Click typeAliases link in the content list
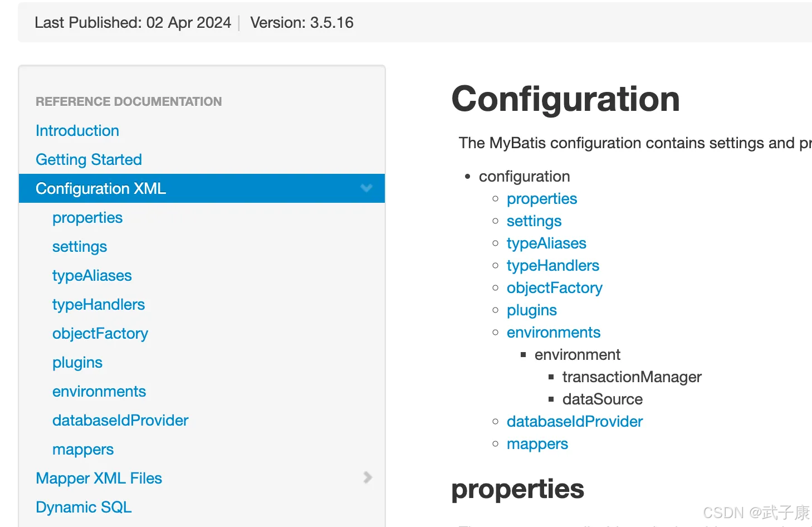Image resolution: width=812 pixels, height=527 pixels. pos(546,243)
